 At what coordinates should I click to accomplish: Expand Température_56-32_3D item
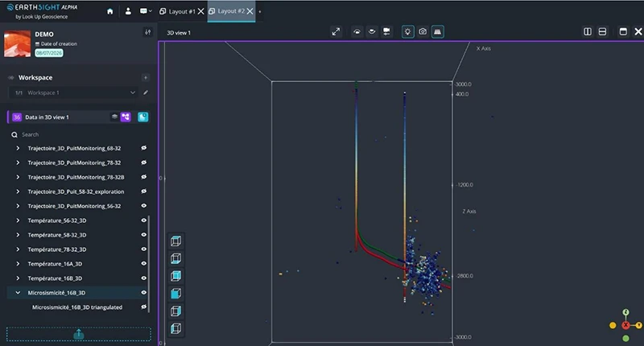(18, 220)
